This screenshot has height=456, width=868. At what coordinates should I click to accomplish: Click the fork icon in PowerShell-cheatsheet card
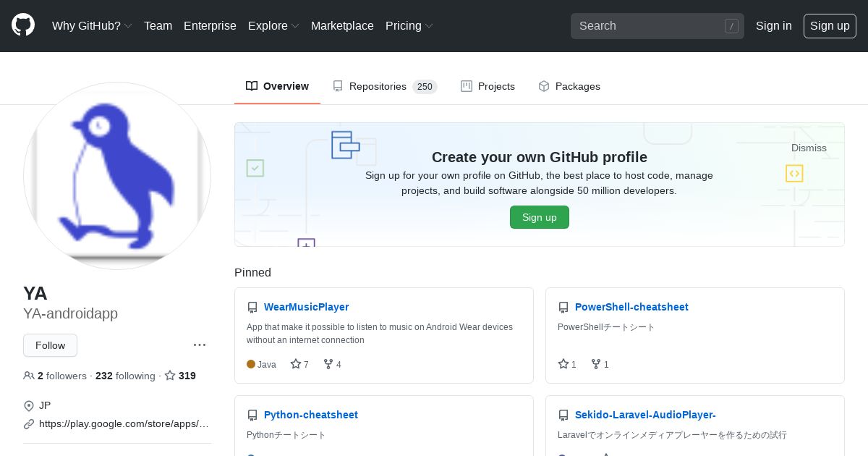(x=596, y=364)
